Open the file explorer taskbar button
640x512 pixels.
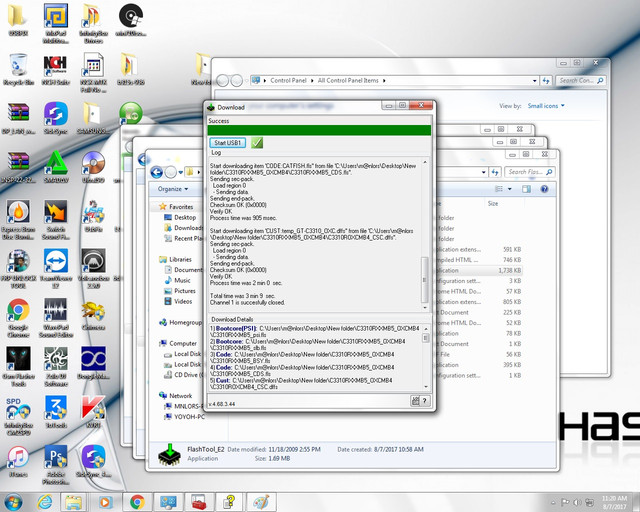point(74,502)
